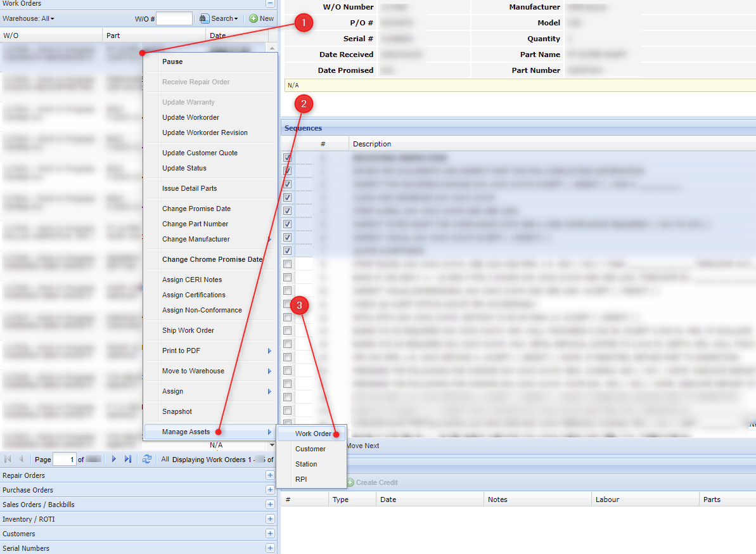Go to first page of work orders
This screenshot has height=554, width=756.
tap(8, 459)
